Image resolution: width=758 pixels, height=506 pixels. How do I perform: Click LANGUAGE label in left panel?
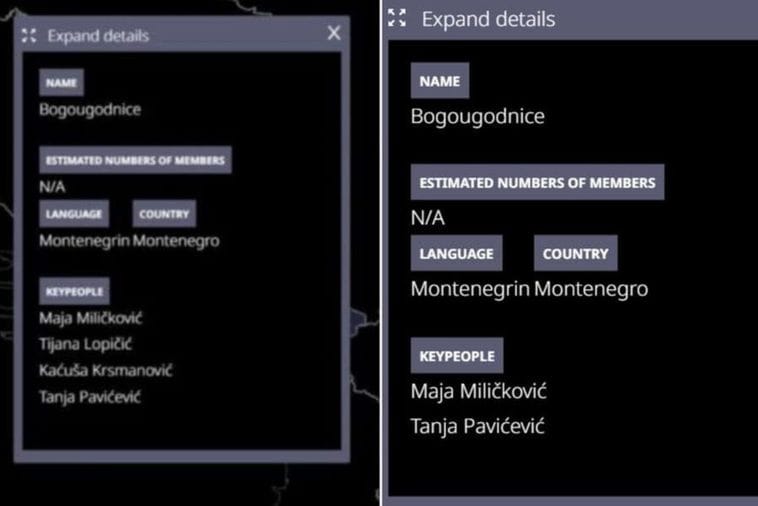click(x=74, y=214)
